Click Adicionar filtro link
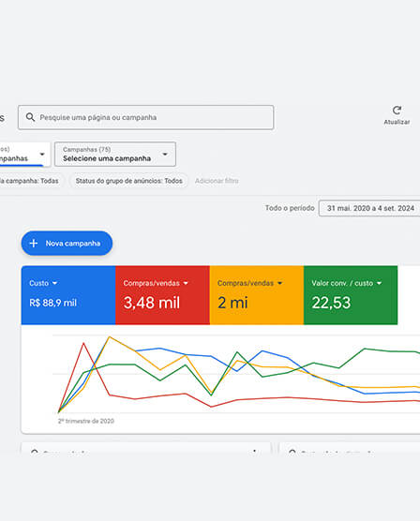Image resolution: width=420 pixels, height=521 pixels. pos(217,181)
